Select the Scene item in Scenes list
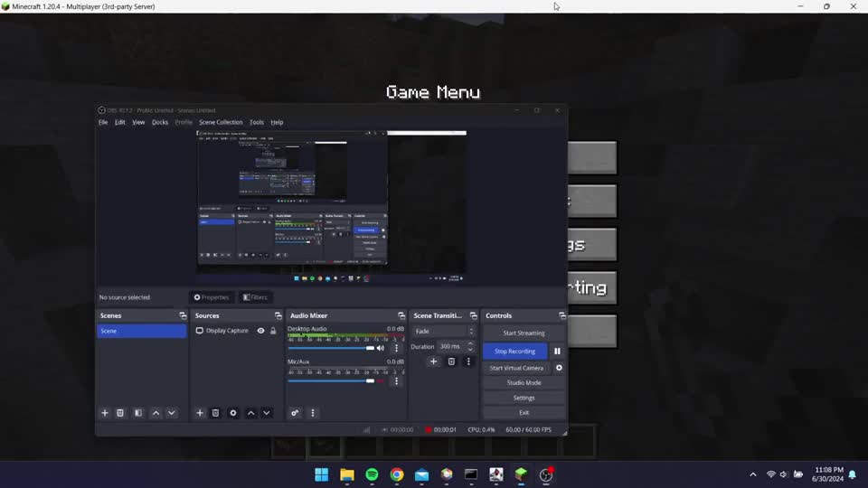 tap(142, 331)
